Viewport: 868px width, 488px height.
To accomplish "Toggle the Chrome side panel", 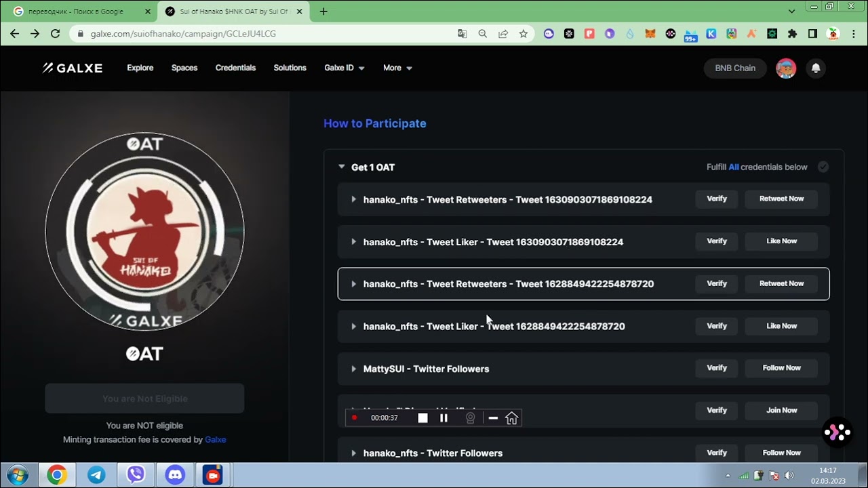I will pyautogui.click(x=812, y=33).
